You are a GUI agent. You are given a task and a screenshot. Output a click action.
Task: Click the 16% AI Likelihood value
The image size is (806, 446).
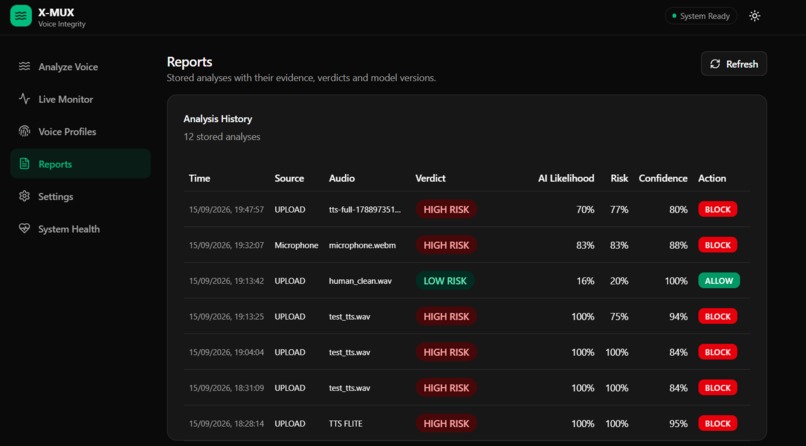click(x=585, y=281)
